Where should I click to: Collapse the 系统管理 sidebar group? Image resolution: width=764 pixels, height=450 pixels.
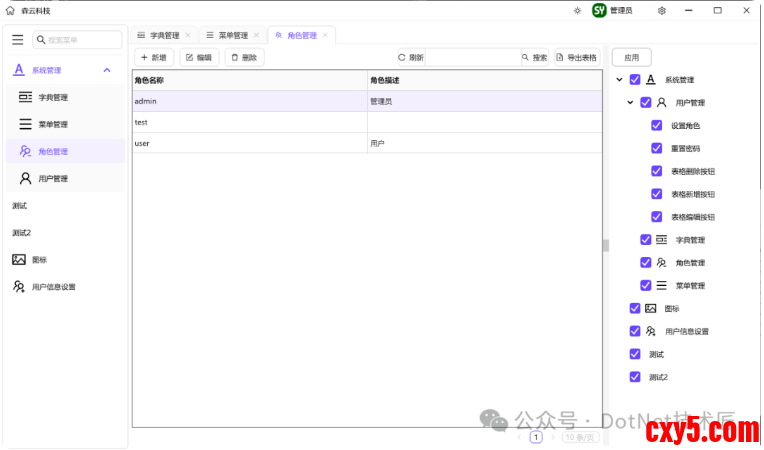pos(107,70)
